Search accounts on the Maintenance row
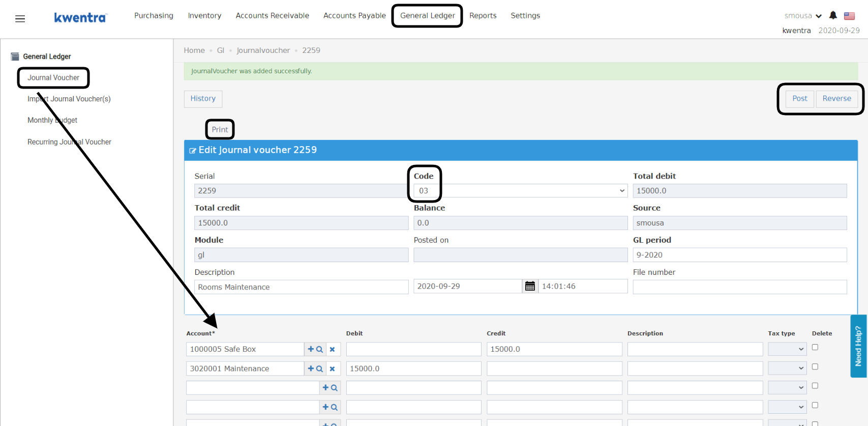This screenshot has height=426, width=868. [x=320, y=368]
